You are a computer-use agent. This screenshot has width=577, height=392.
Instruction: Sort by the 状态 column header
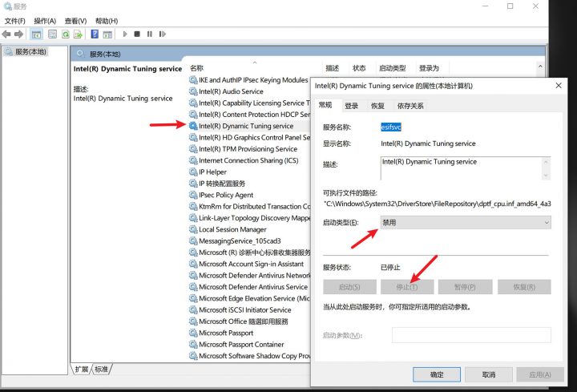pos(359,68)
